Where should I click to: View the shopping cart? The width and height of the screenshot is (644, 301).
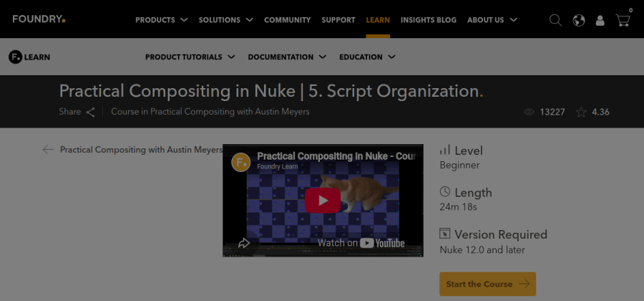pyautogui.click(x=623, y=20)
